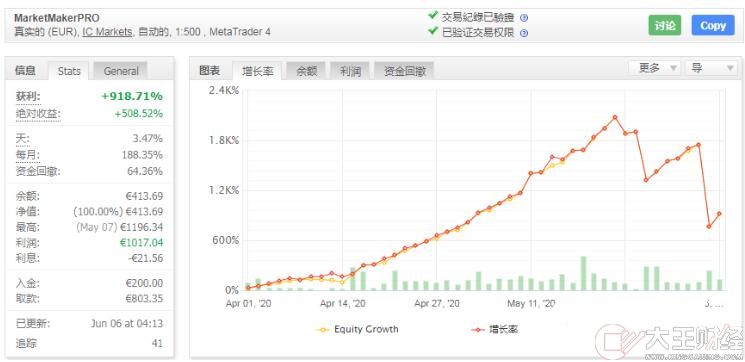The image size is (745, 362).
Task: Click the 2.4K% y-axis label
Action: [x=223, y=91]
